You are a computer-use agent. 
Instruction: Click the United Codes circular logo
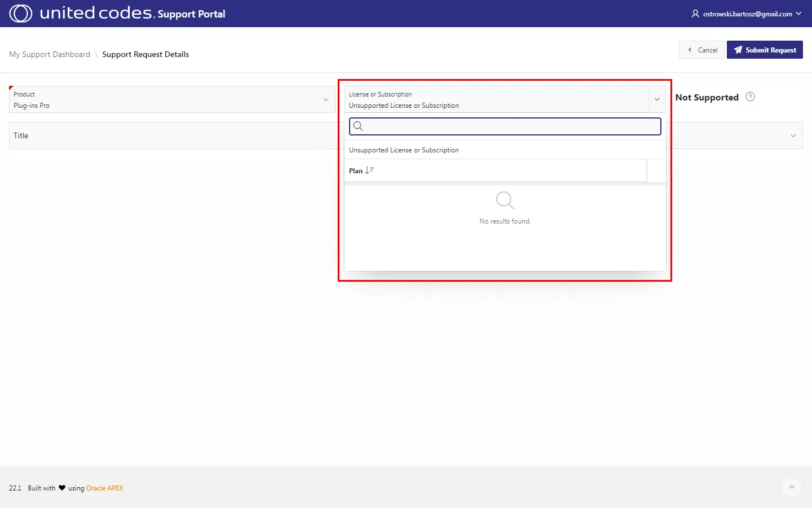(21, 14)
